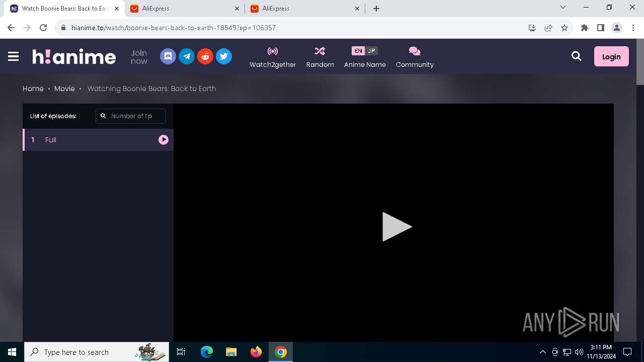Open the Telegram join icon
Image resolution: width=644 pixels, height=362 pixels.
pos(187,56)
